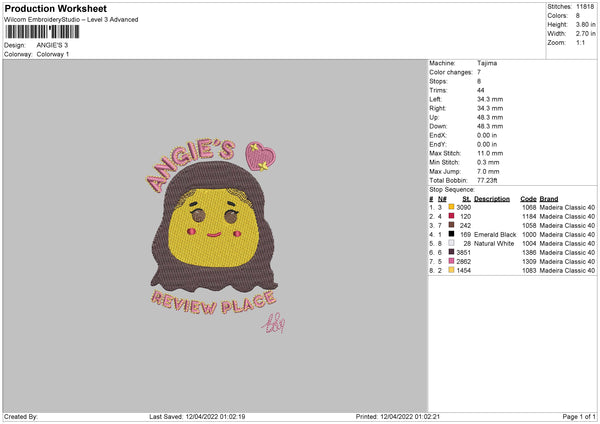Click the 'N#' column header

coord(442,199)
